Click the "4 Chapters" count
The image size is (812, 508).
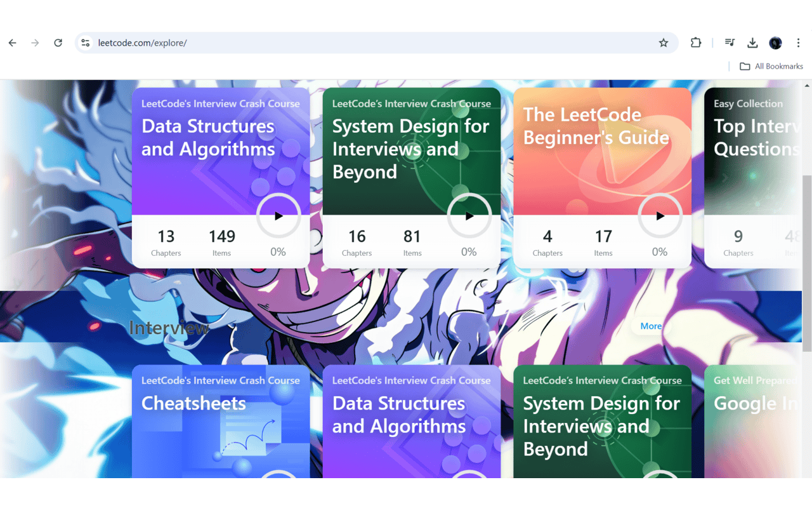[547, 243]
